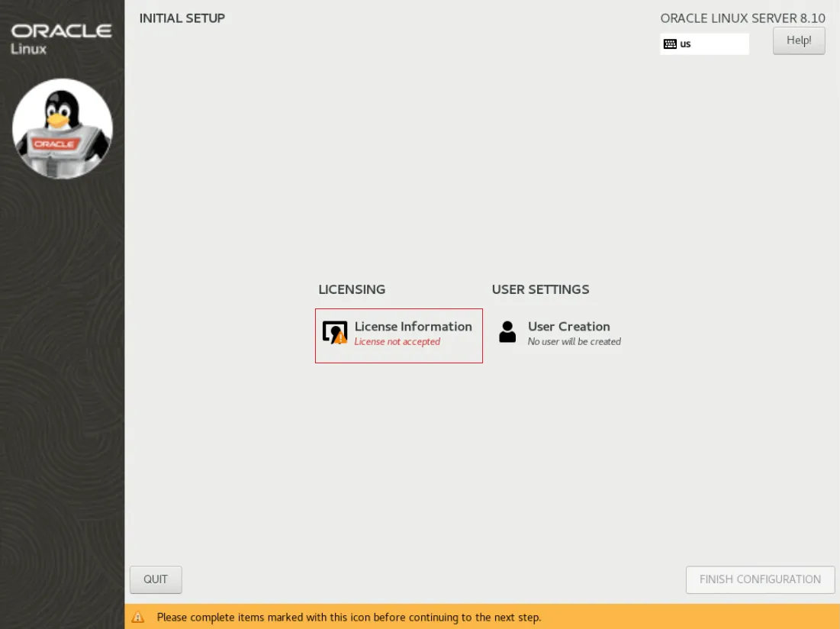Select the Oracle logo in the sidebar
840x629 pixels.
[61, 32]
